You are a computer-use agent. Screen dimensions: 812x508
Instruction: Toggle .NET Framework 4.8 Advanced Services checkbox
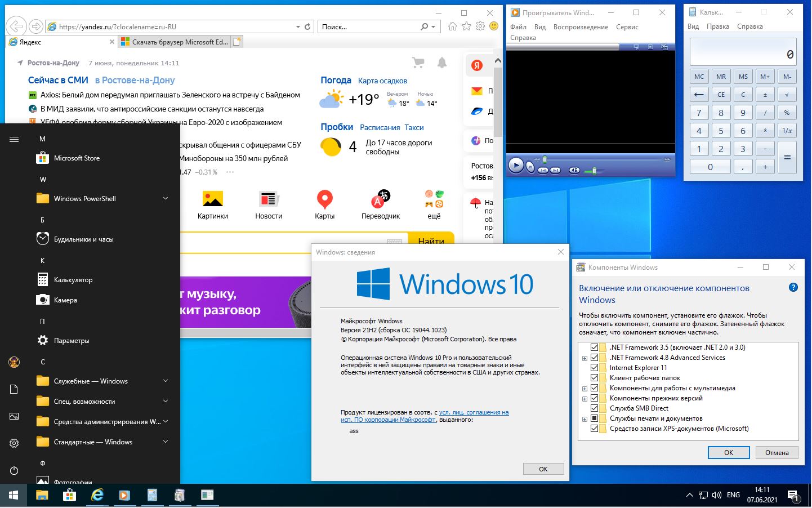click(594, 358)
